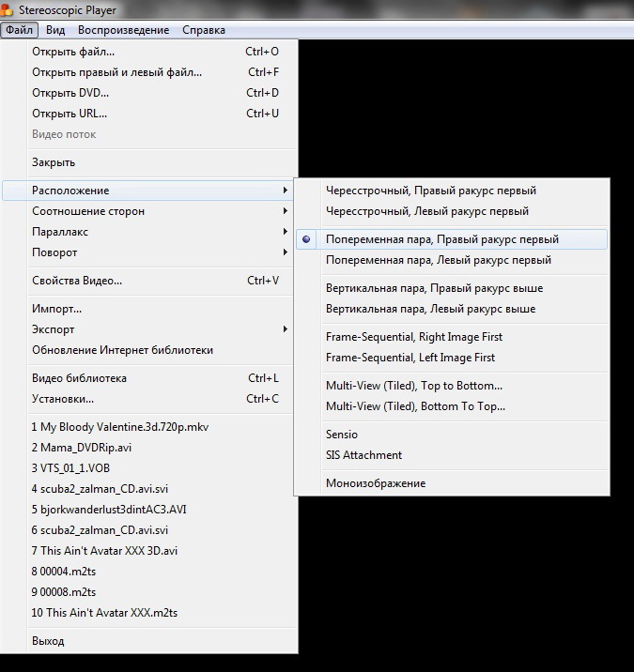Expand the Поворот submenu
634x672 pixels.
coord(149,252)
